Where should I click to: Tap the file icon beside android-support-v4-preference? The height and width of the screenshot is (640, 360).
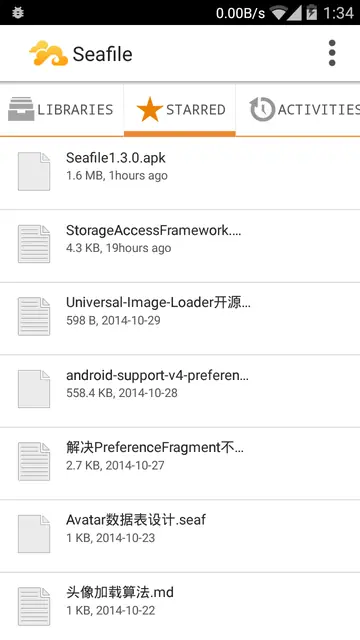34,389
